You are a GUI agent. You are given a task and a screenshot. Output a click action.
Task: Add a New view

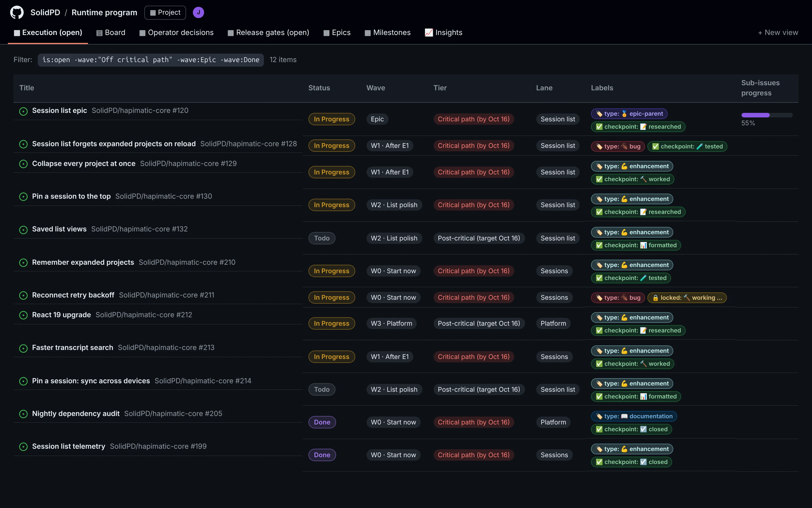coord(778,32)
